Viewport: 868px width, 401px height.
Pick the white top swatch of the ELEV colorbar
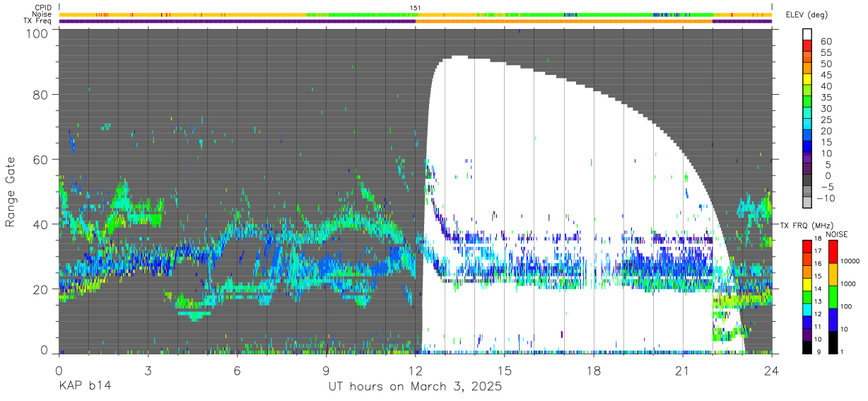pyautogui.click(x=808, y=33)
